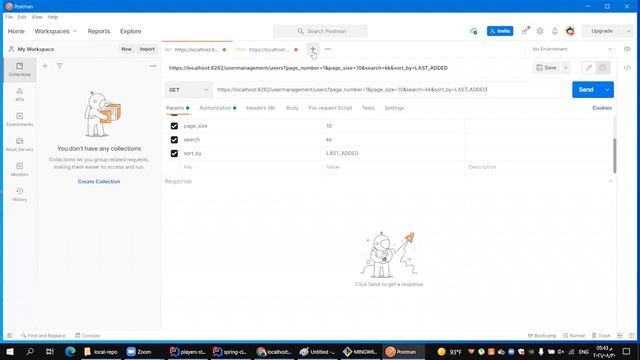Switch to the request Settings tab
The height and width of the screenshot is (360, 640).
click(x=394, y=108)
